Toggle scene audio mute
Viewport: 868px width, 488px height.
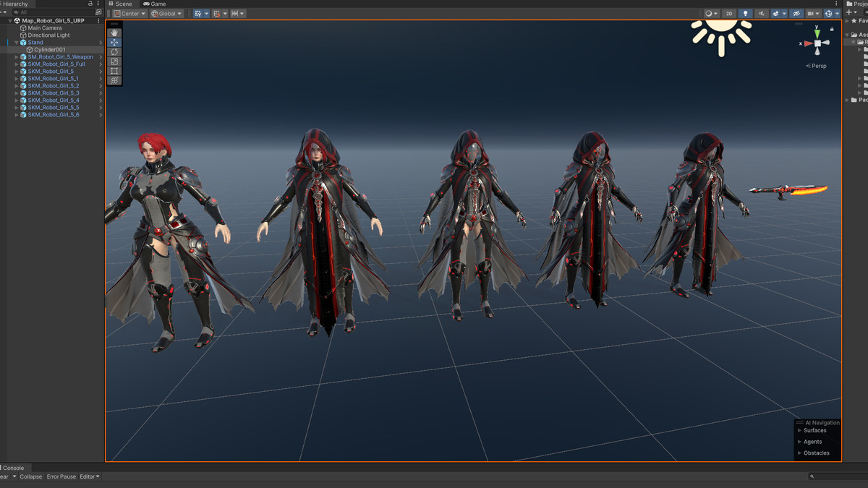(x=762, y=14)
